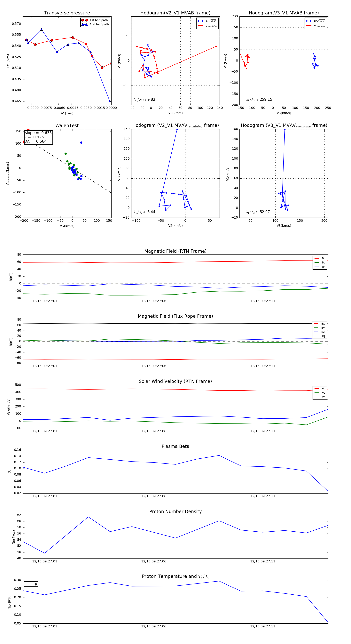
Task: Click B/√μ0ρ legend entry in V3_V1 MVAB hodogram
Action: (316, 21)
